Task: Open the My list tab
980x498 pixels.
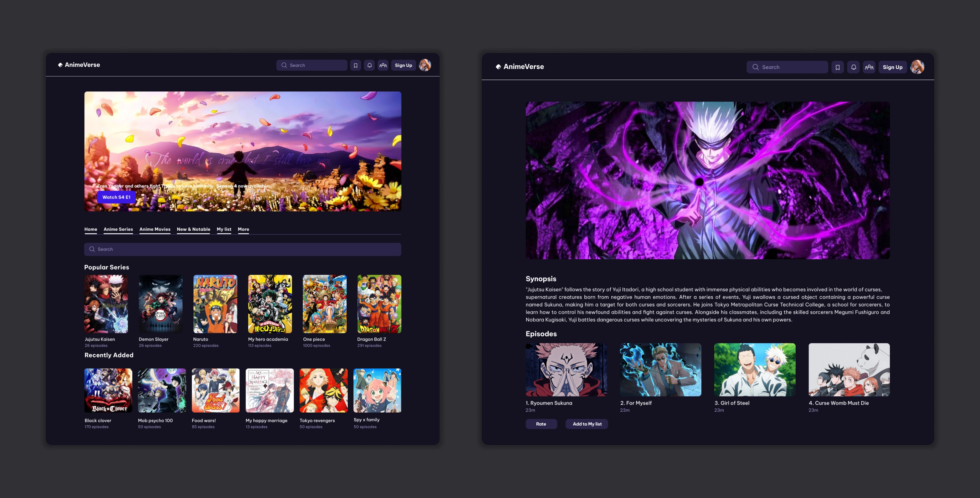Action: click(x=224, y=229)
